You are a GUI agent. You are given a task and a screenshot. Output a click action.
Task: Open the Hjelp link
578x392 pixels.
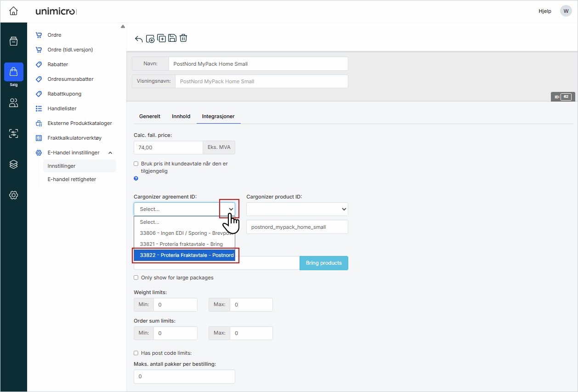tap(544, 11)
